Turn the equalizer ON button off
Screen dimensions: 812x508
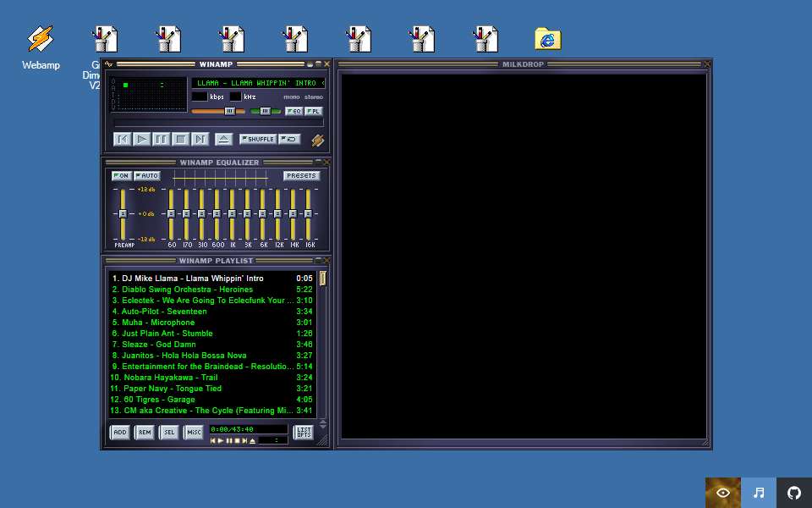point(122,176)
